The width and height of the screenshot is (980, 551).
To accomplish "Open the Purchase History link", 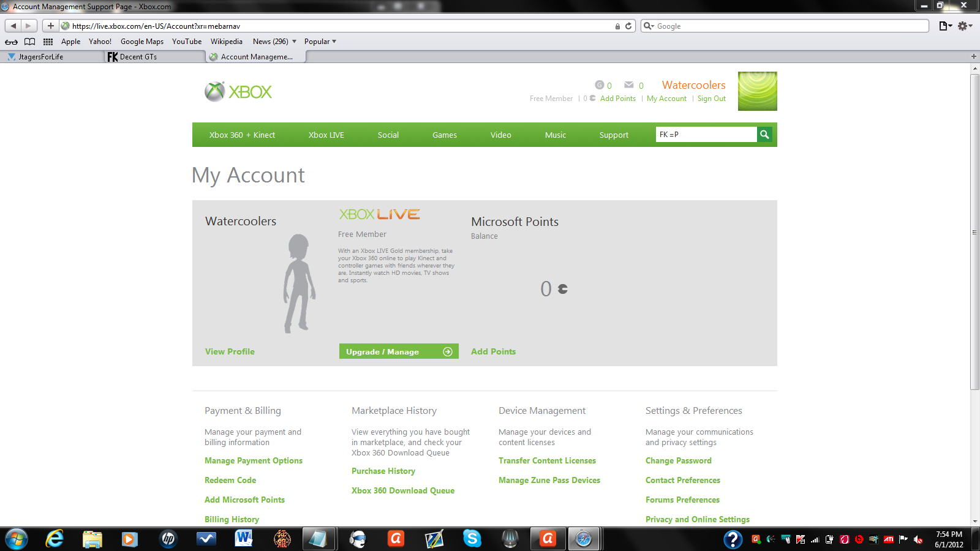I will (383, 471).
